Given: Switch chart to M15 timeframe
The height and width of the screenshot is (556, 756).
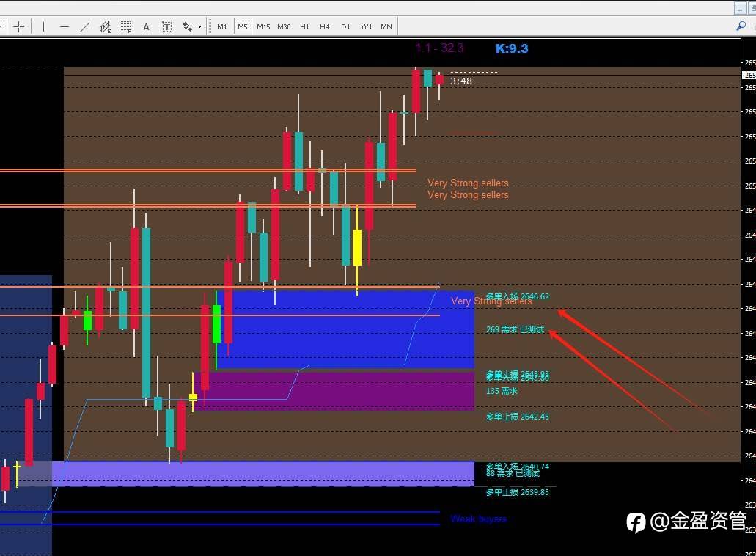Looking at the screenshot, I should pos(263,26).
